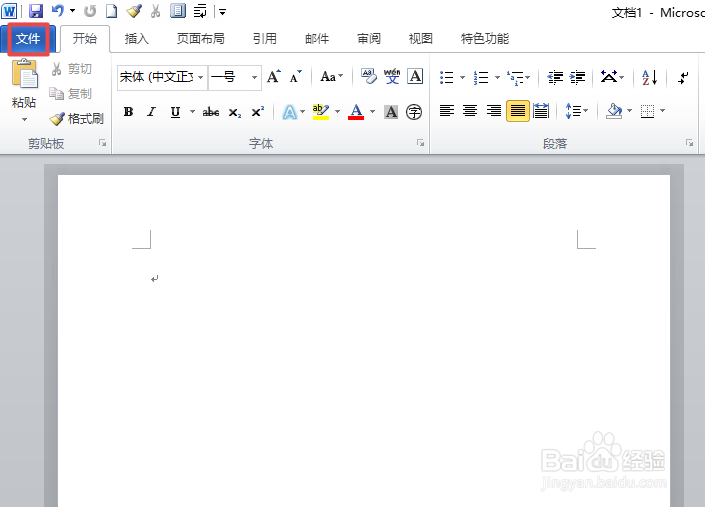Expand the 粘贴 options arrow below paste
The height and width of the screenshot is (507, 705).
click(x=24, y=120)
